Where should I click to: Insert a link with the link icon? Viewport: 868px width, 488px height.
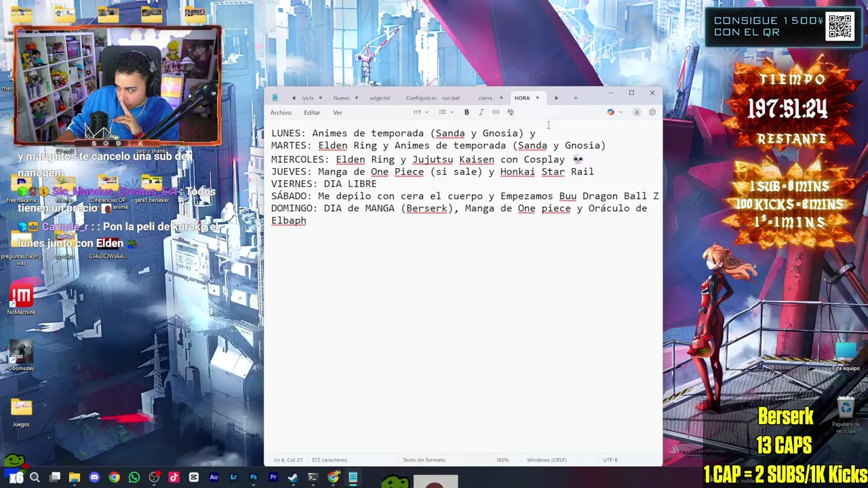(x=496, y=113)
